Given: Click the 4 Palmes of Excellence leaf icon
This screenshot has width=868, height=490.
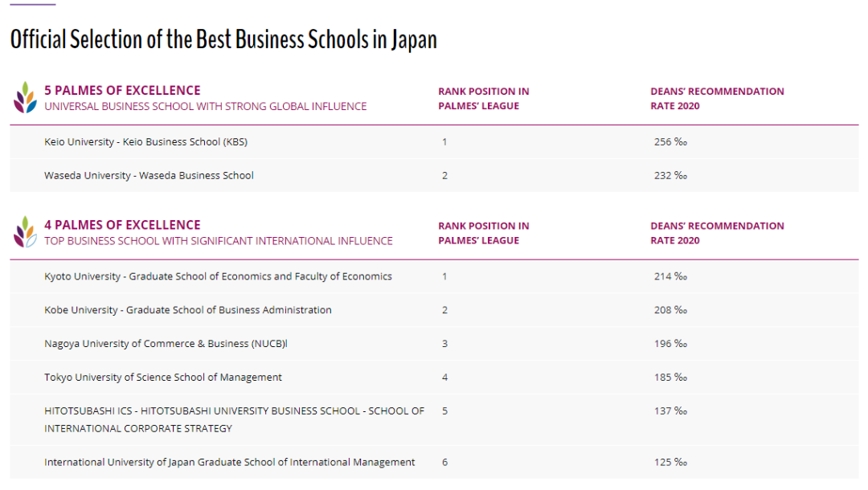Looking at the screenshot, I should click(26, 231).
